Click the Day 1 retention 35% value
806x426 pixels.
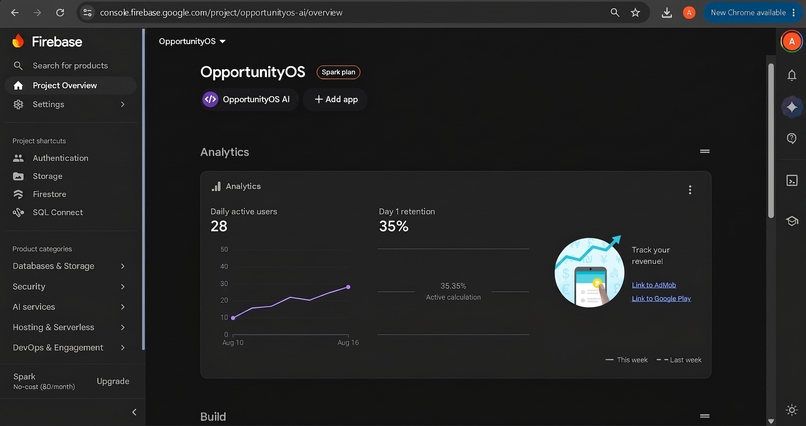[x=394, y=226]
